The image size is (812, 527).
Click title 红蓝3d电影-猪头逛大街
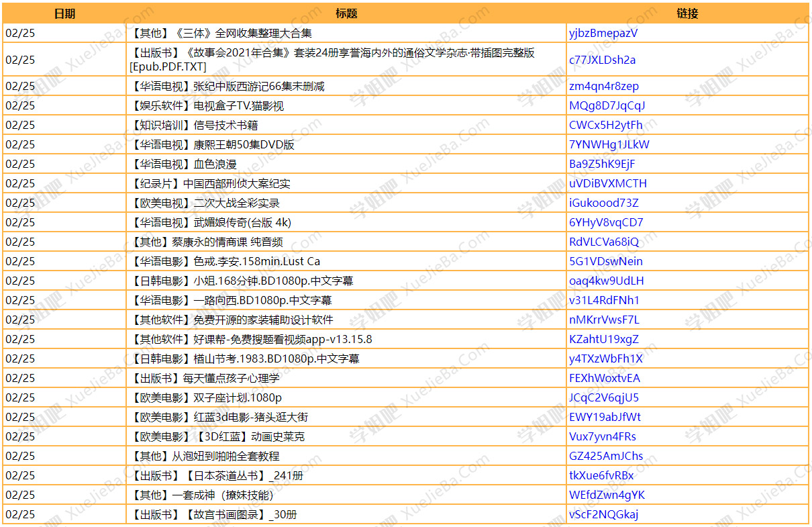click(x=252, y=417)
